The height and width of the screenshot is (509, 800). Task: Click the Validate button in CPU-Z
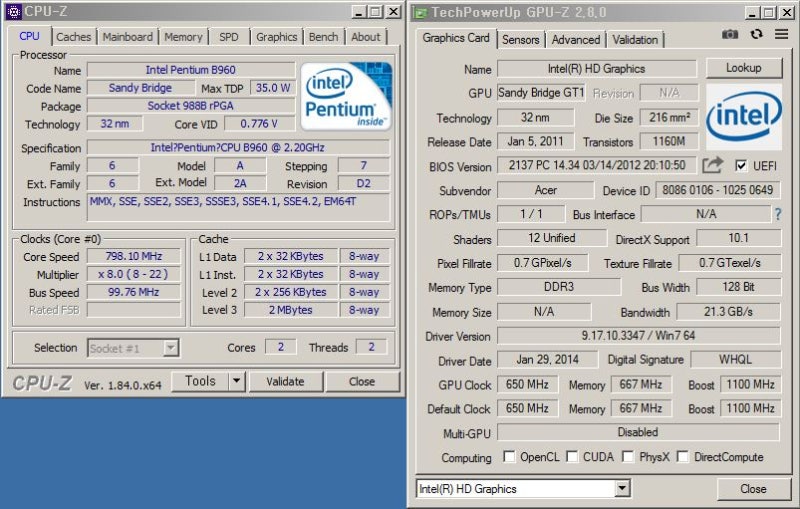285,381
